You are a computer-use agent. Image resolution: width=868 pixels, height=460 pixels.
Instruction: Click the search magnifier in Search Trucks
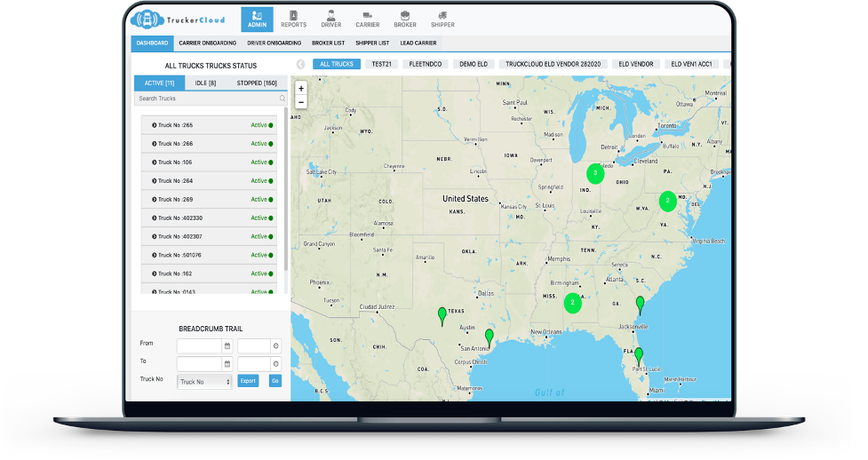pos(283,99)
